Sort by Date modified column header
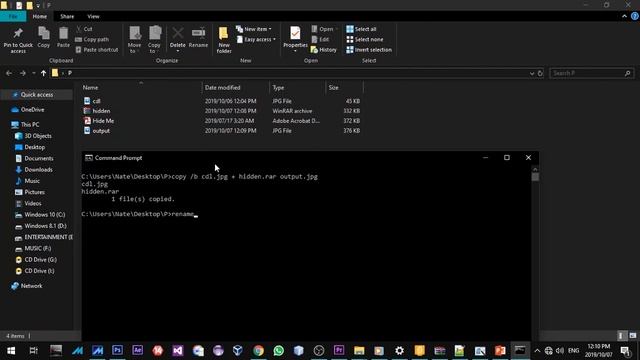Screen dimensions: 640x360 (x=222, y=87)
